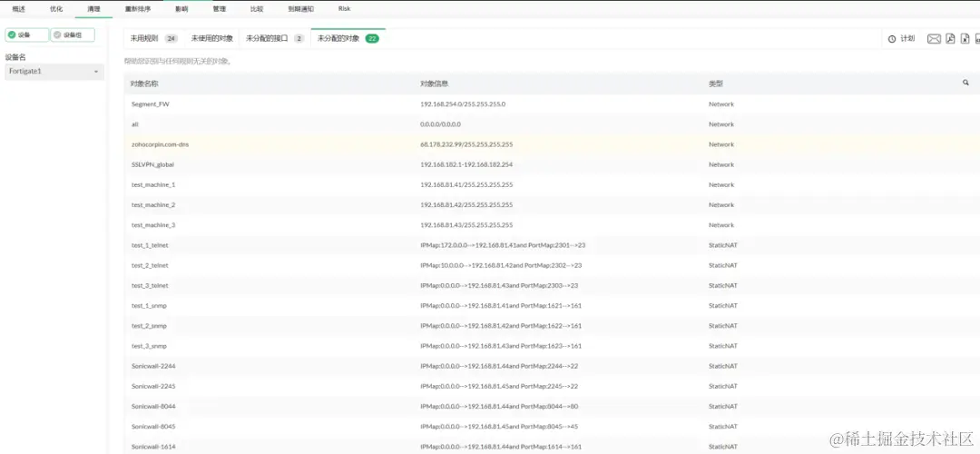Click the PortMap:2301-->23 info cell

coord(503,245)
